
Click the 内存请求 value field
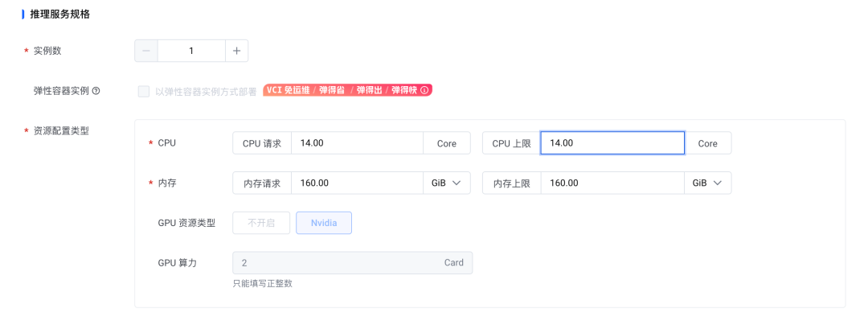point(357,183)
